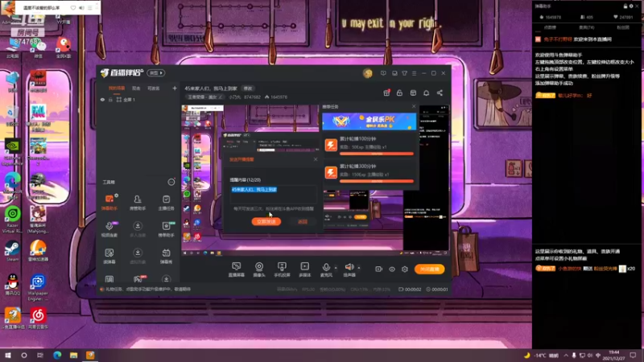Click the share icon in room header
Screen dimensions: 644x362
pyautogui.click(x=440, y=93)
